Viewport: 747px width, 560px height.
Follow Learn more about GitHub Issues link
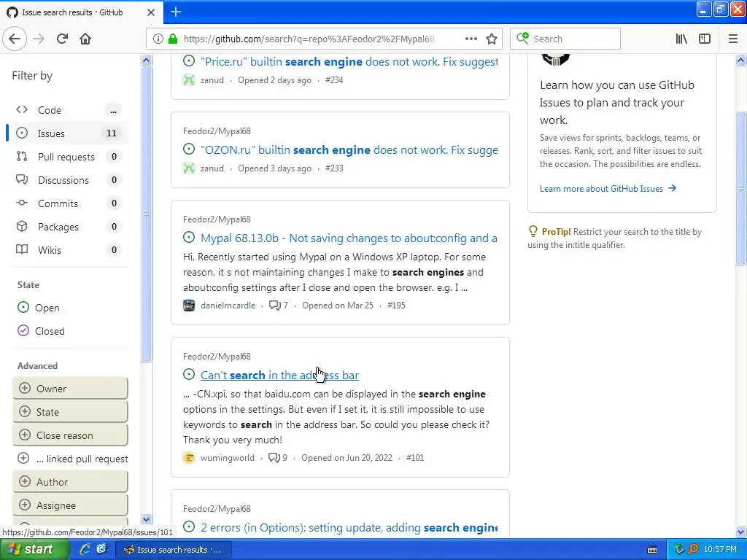tap(608, 189)
